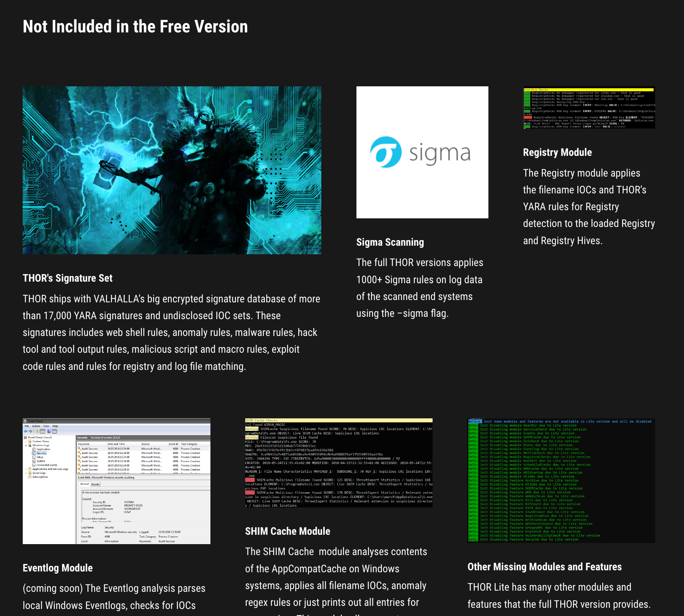
Task: Switch to the Details tab in Event Viewer
Action: click(95, 484)
